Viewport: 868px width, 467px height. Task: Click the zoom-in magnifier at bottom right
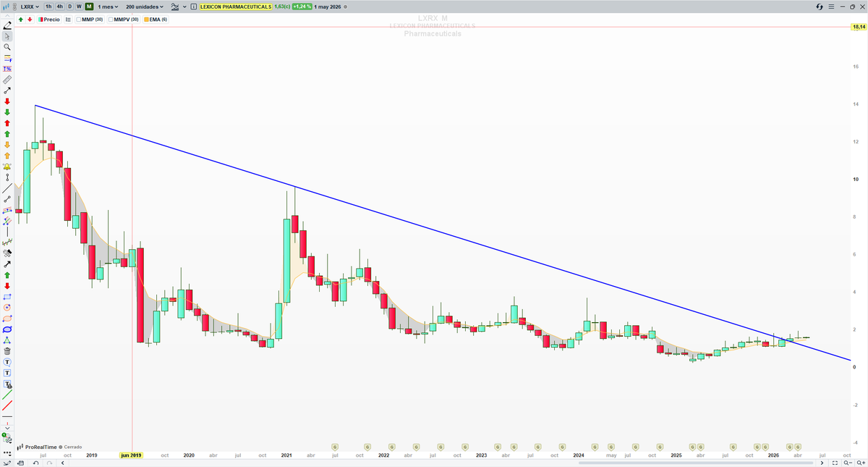pyautogui.click(x=861, y=463)
